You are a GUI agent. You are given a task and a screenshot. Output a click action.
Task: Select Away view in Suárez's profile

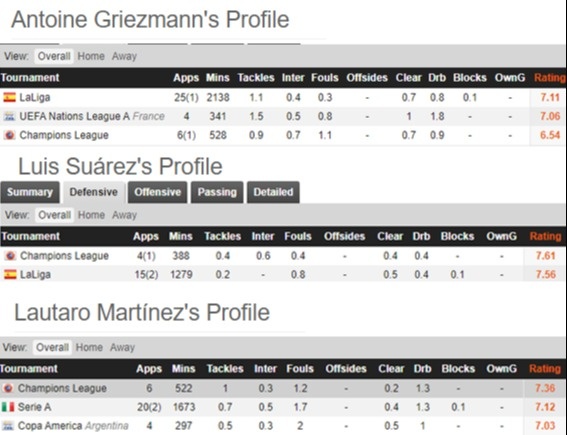coord(124,215)
